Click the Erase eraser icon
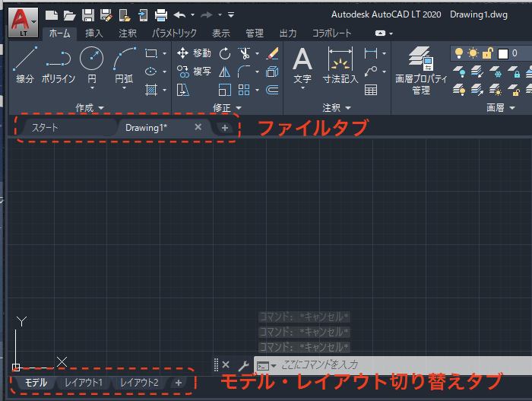The width and height of the screenshot is (532, 401). pos(272,53)
